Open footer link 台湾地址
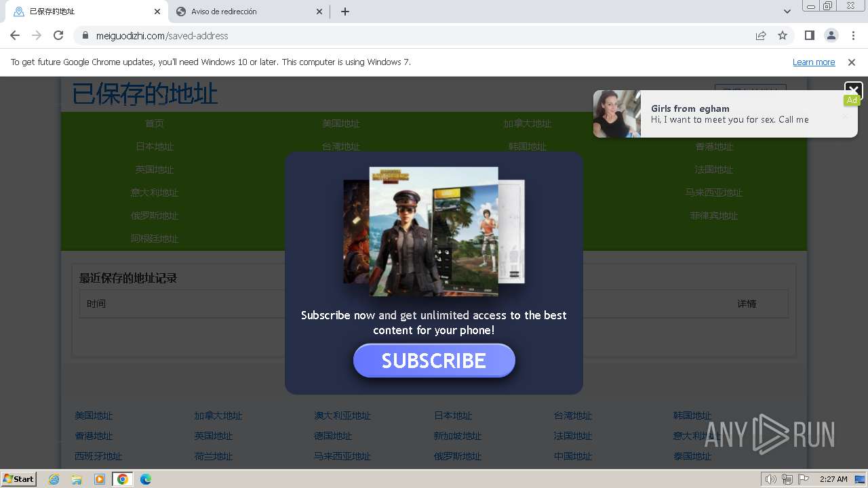The width and height of the screenshot is (868, 488). point(573,415)
